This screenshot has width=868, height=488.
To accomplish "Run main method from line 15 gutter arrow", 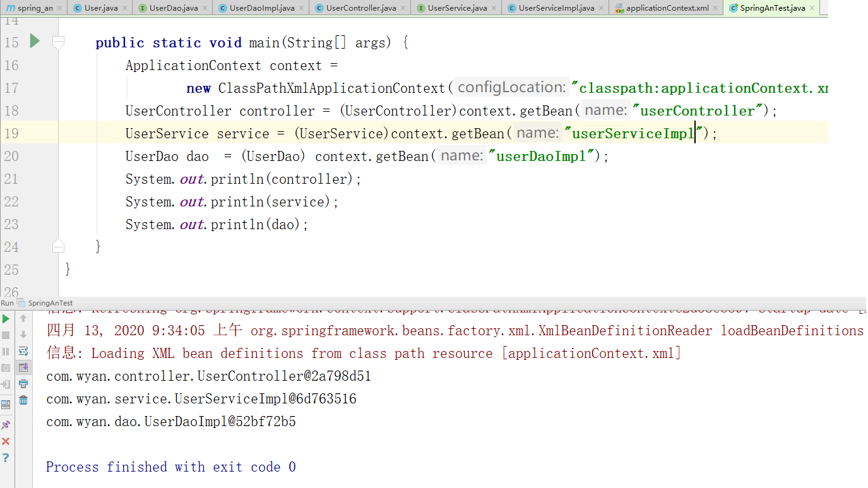I will click(35, 42).
